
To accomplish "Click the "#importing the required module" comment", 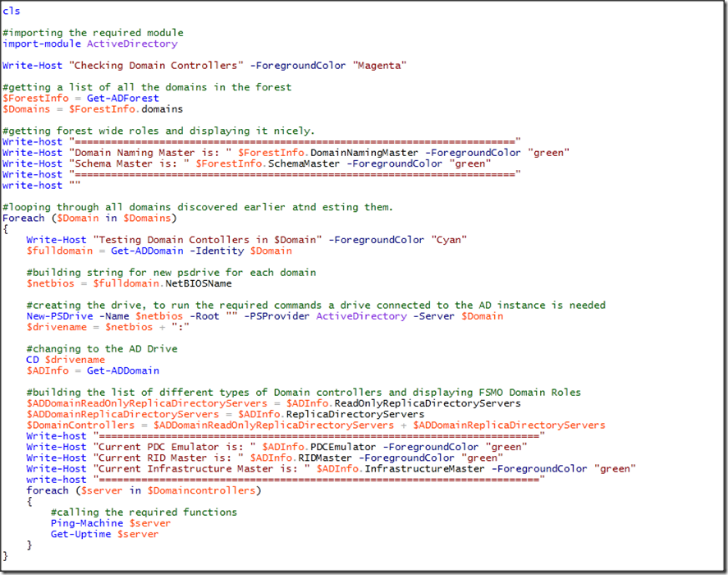I will pyautogui.click(x=93, y=33).
